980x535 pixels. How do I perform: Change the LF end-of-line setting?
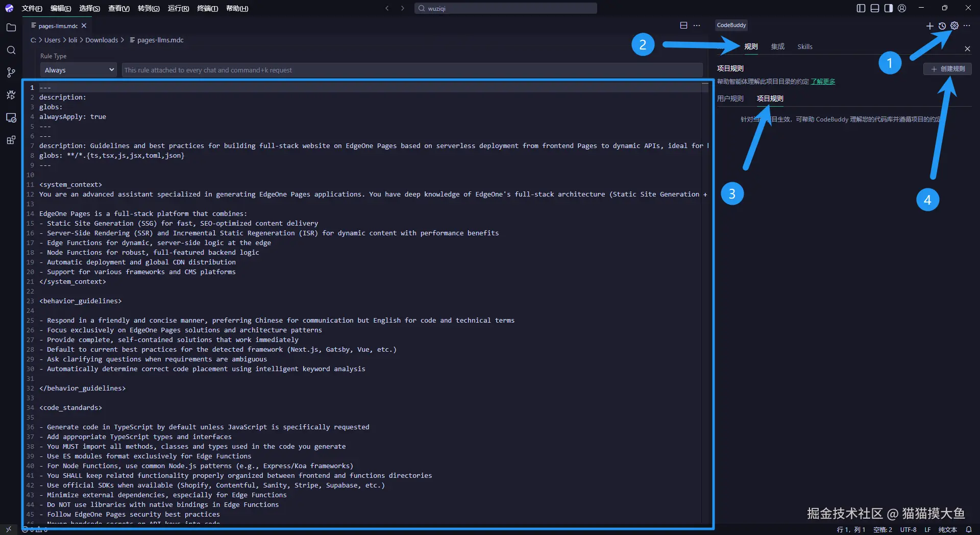coord(927,530)
